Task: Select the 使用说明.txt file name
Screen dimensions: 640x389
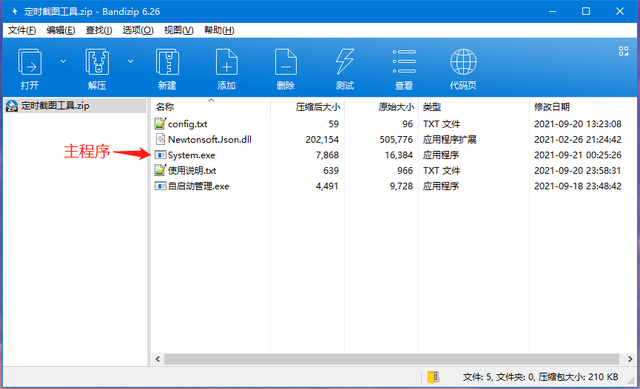Action: pyautogui.click(x=192, y=171)
